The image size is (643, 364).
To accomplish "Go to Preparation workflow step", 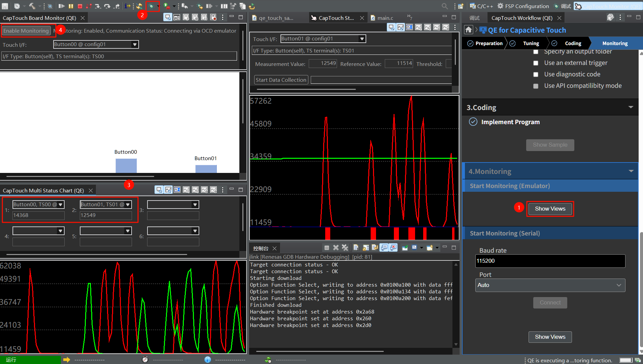I will point(485,43).
